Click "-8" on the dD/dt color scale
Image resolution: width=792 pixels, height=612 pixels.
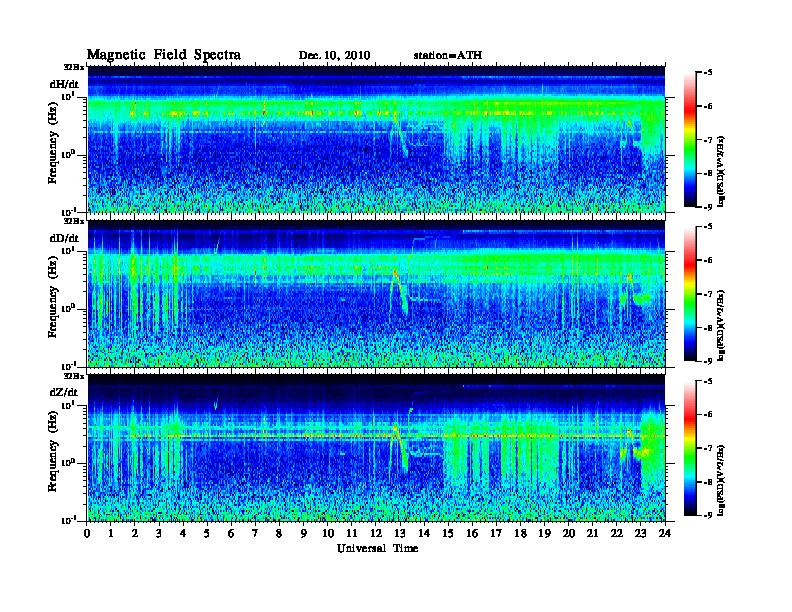[x=707, y=328]
